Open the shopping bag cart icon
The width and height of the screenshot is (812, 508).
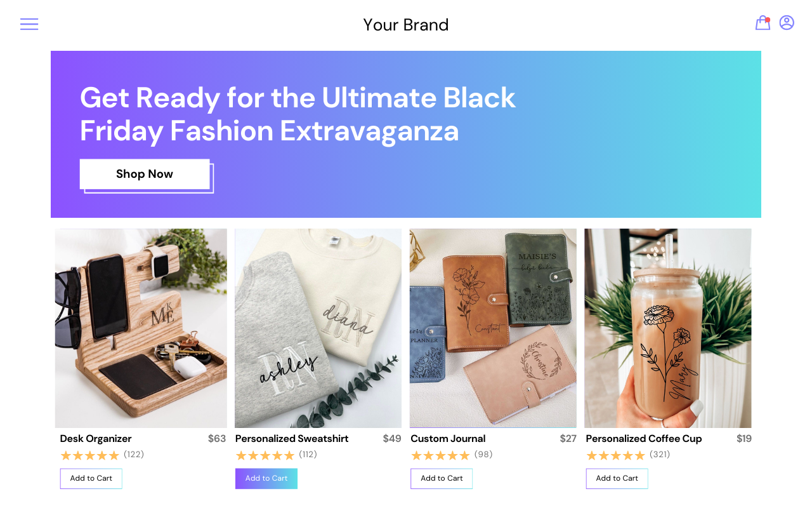pyautogui.click(x=763, y=23)
